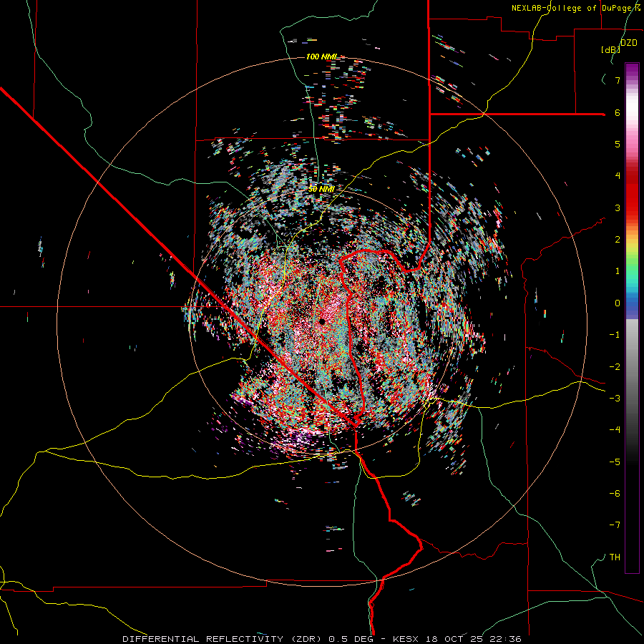
Task: Click the 5 tick label on the scale
Action: tap(618, 144)
